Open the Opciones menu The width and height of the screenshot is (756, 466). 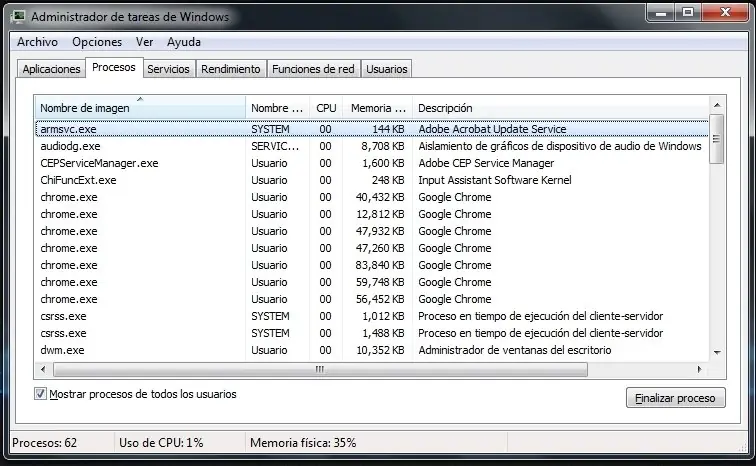(x=97, y=42)
